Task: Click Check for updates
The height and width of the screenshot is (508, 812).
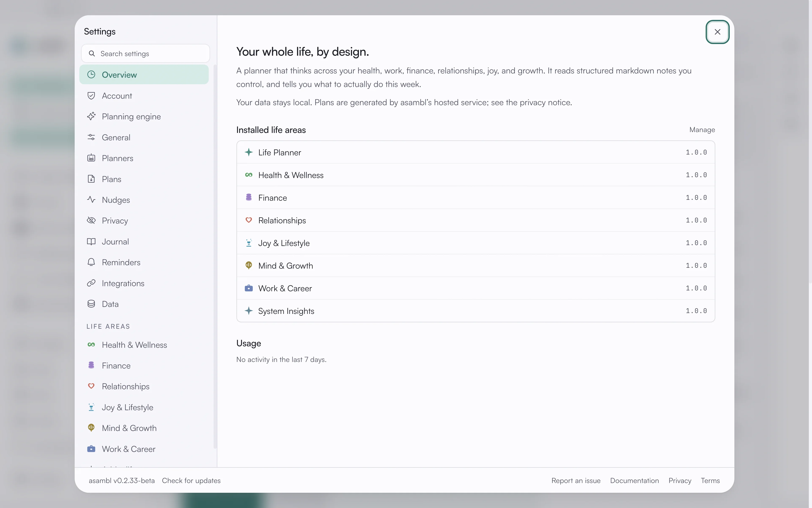Action: pos(191,480)
